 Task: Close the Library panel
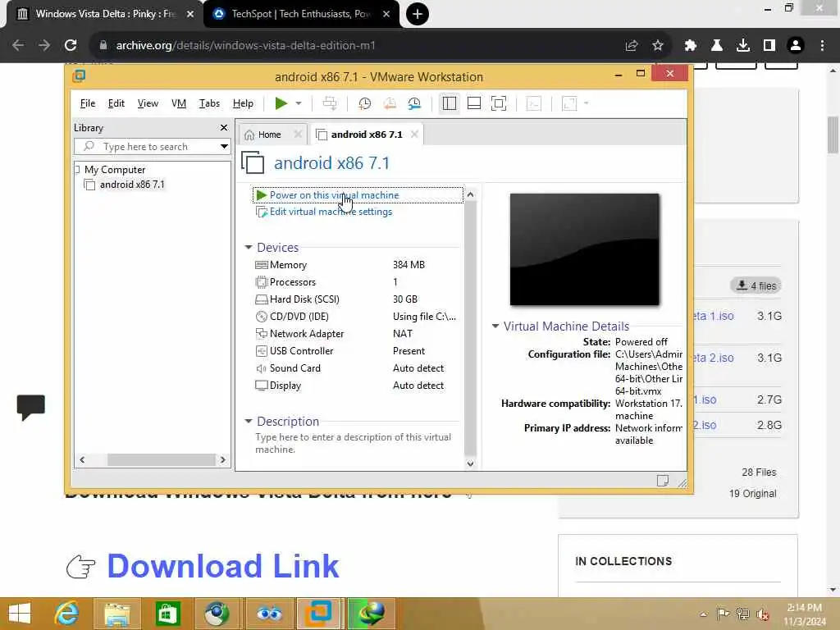[x=224, y=127]
